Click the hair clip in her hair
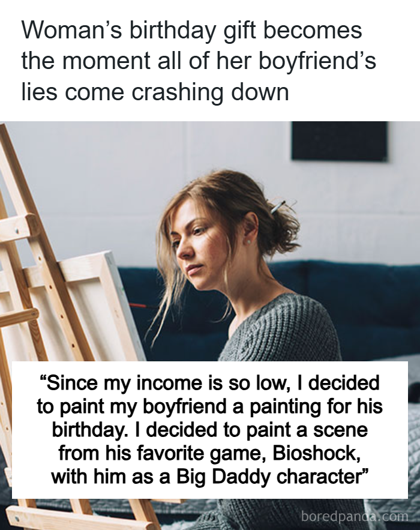Screen dimensions: 420x530 278,206
